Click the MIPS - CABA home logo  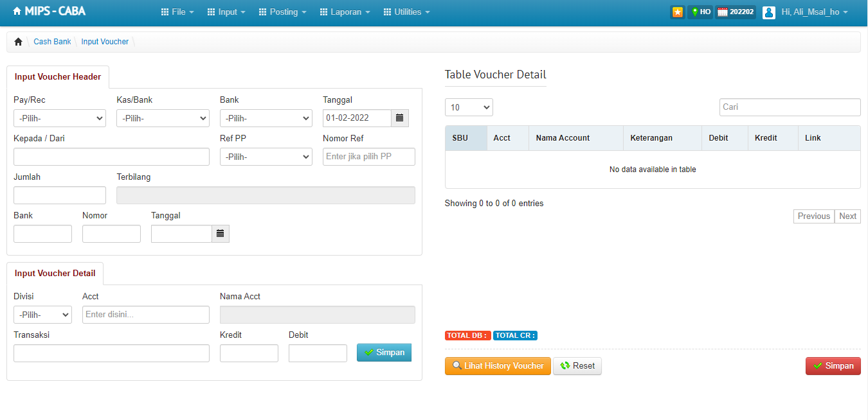pos(49,12)
